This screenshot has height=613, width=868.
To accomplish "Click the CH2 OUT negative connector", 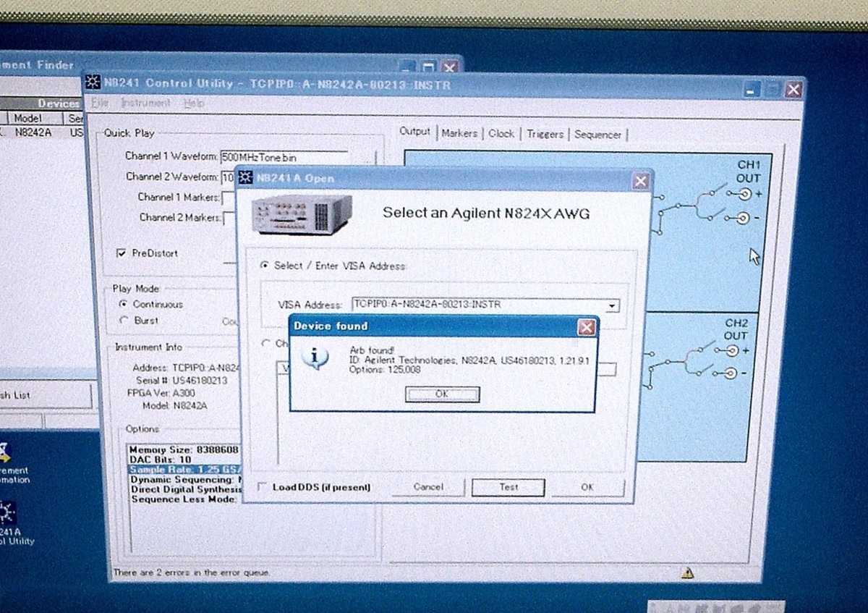I will click(x=732, y=373).
